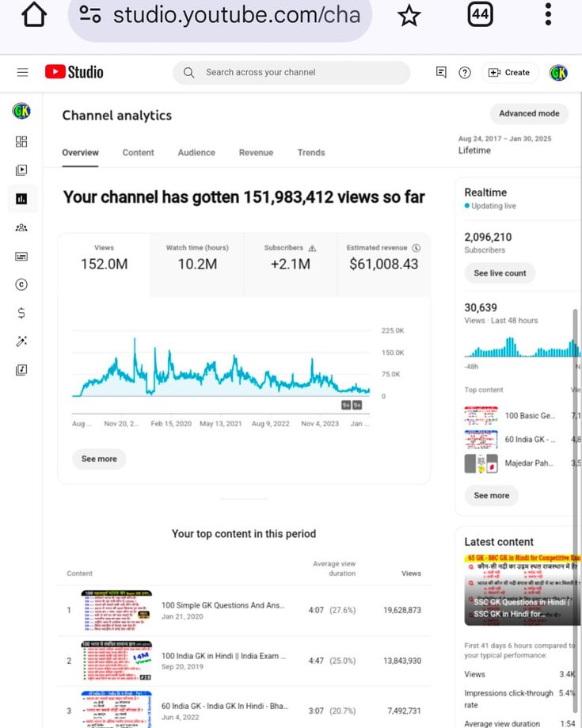Click the YouTube Studio logo

[74, 72]
